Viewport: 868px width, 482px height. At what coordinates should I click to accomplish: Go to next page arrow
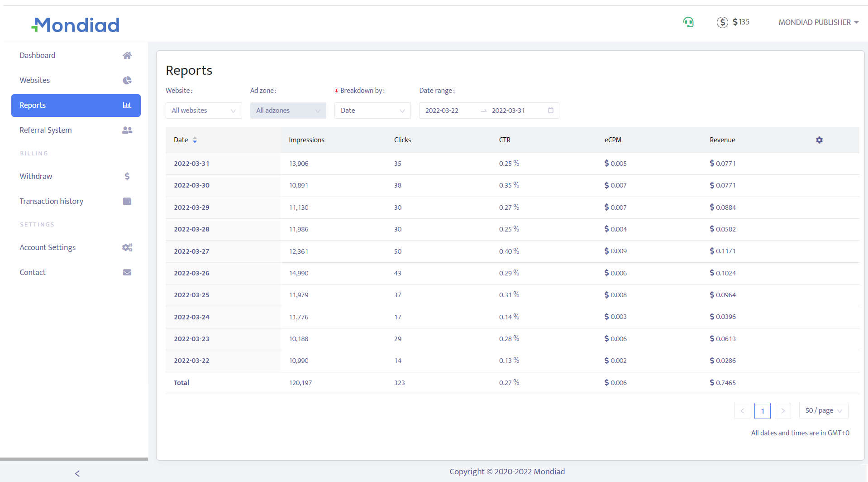(783, 411)
